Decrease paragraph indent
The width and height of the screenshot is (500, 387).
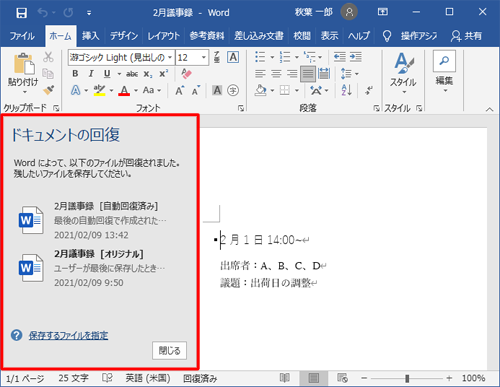(340, 57)
